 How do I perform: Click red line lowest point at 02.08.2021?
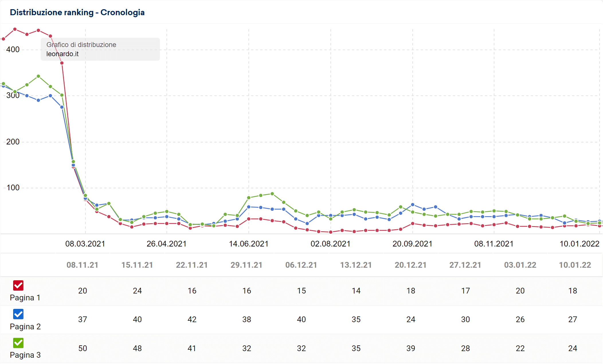pos(331,232)
